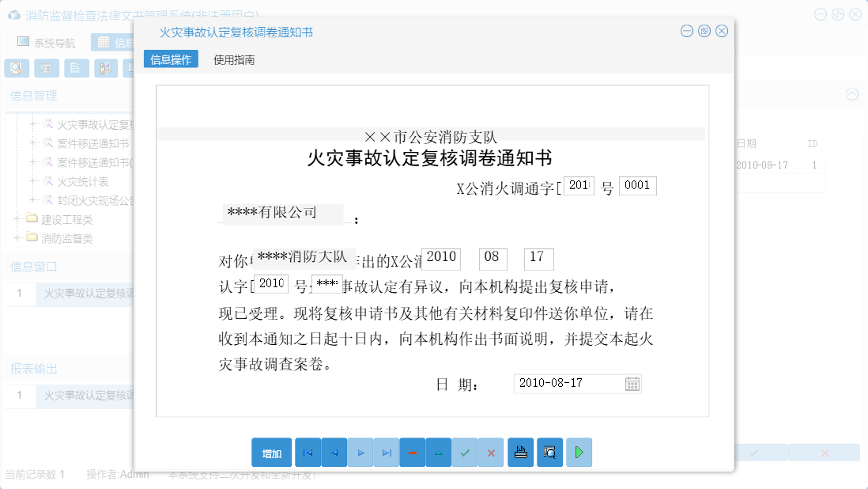Maximize the notice dialog window
The height and width of the screenshot is (489, 868).
pos(704,31)
